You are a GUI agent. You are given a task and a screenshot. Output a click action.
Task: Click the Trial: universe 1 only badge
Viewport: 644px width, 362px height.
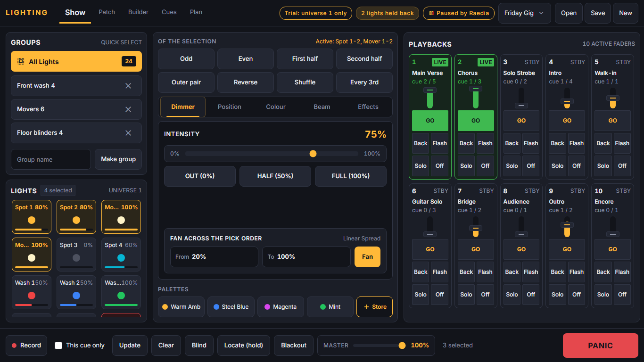(x=316, y=13)
